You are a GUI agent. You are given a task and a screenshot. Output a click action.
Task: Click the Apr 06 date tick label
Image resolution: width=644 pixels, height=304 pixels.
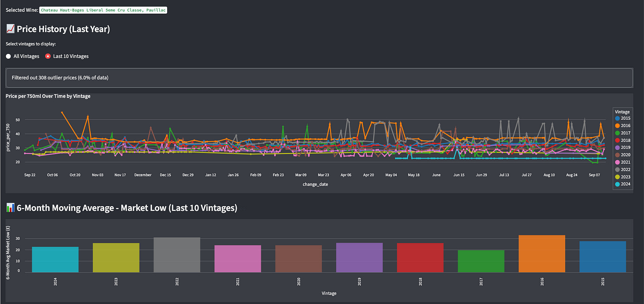[346, 175]
